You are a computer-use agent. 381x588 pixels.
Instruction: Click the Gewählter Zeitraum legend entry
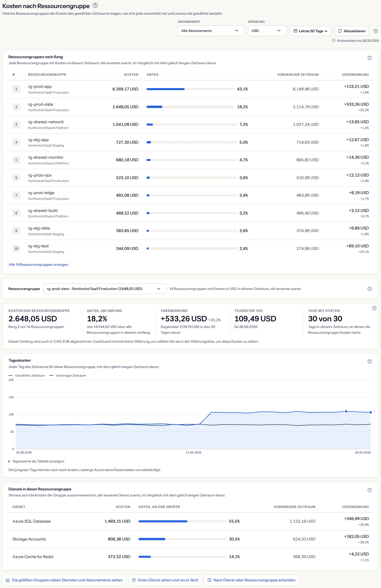tap(27, 375)
